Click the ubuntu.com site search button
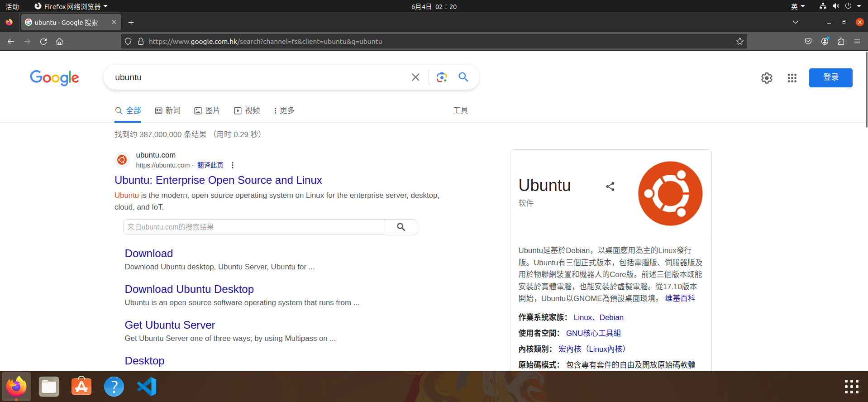This screenshot has width=868, height=402. click(x=401, y=227)
